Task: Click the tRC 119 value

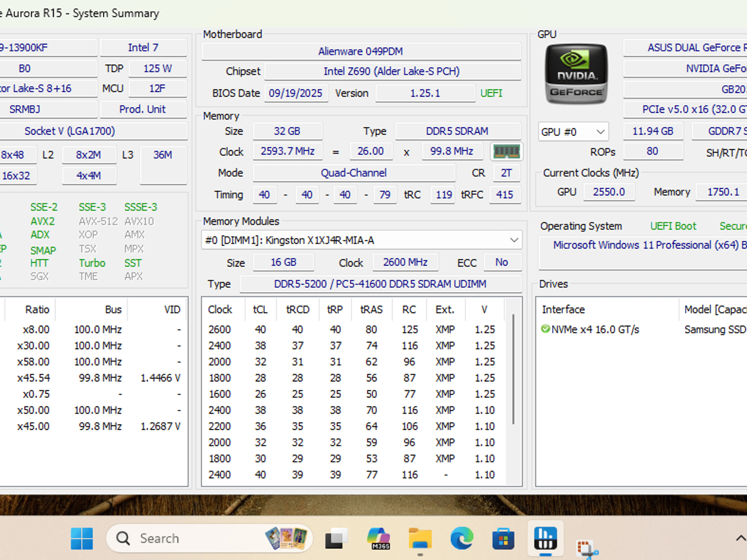Action: pos(444,194)
